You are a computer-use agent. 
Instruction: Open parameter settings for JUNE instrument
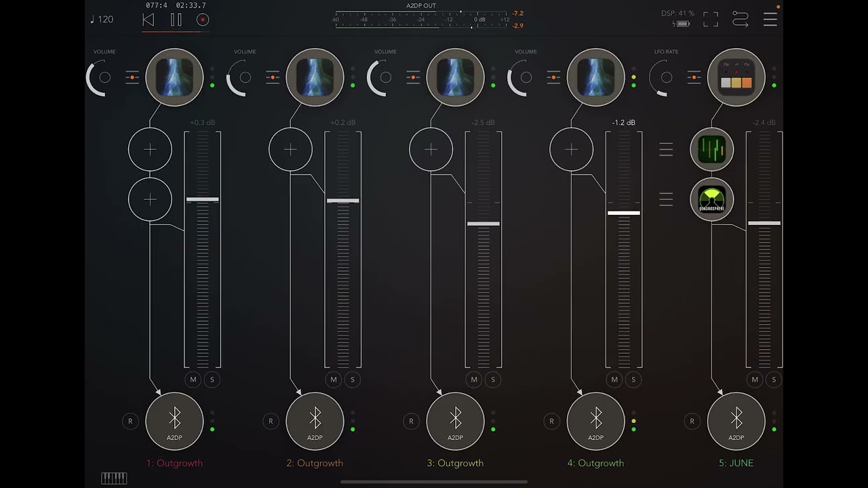(693, 77)
